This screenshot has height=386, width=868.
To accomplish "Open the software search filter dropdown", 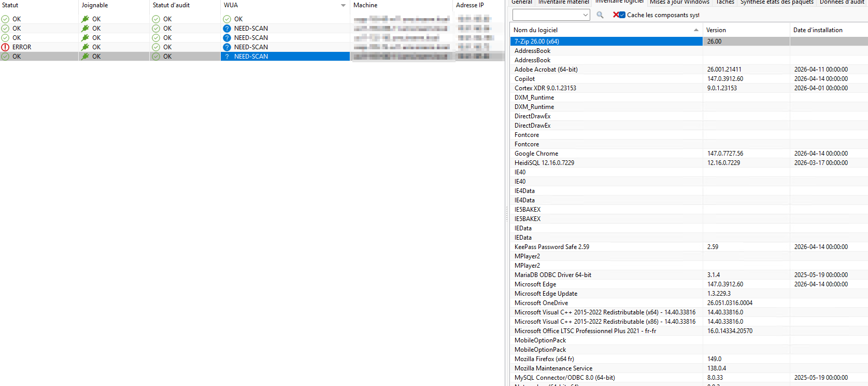I will pyautogui.click(x=586, y=15).
